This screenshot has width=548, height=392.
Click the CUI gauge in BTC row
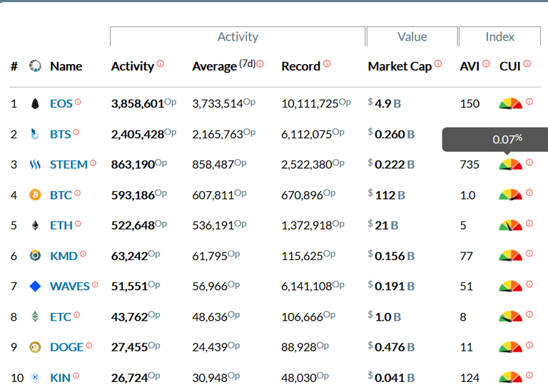[x=510, y=195]
